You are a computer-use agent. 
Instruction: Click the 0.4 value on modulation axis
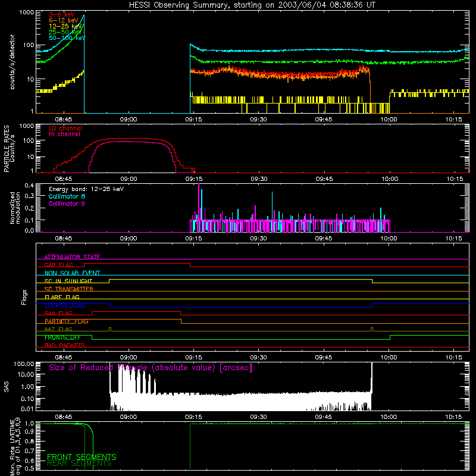coord(29,186)
